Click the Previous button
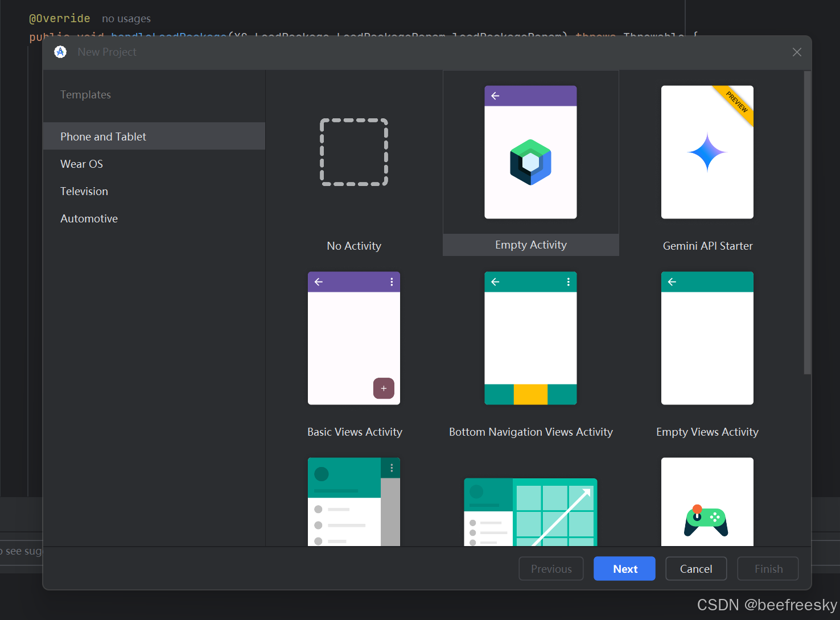The width and height of the screenshot is (840, 620). (551, 569)
